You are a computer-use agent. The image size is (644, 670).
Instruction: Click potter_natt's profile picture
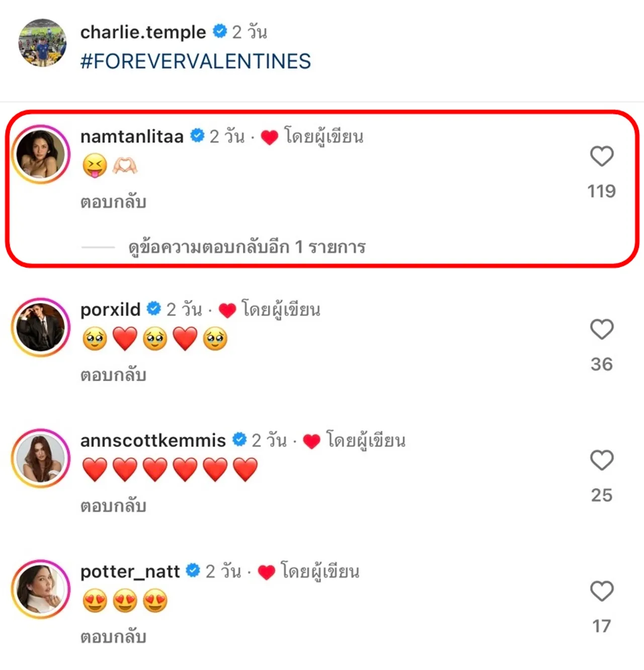click(x=40, y=590)
